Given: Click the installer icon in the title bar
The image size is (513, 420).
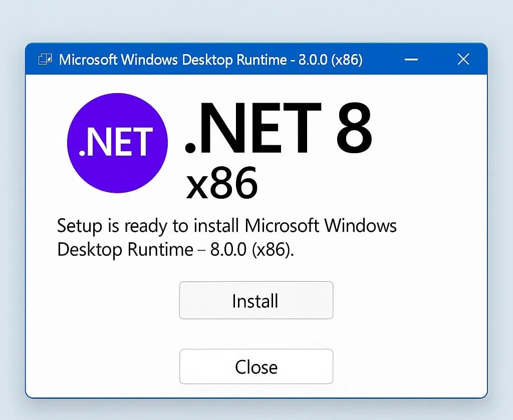Looking at the screenshot, I should click(45, 60).
